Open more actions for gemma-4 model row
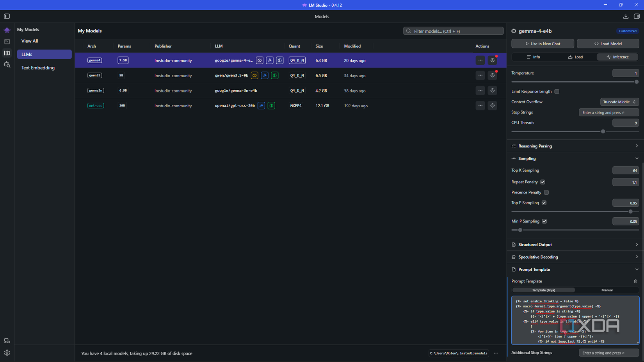Screen dimensions: 644x362 (480, 60)
